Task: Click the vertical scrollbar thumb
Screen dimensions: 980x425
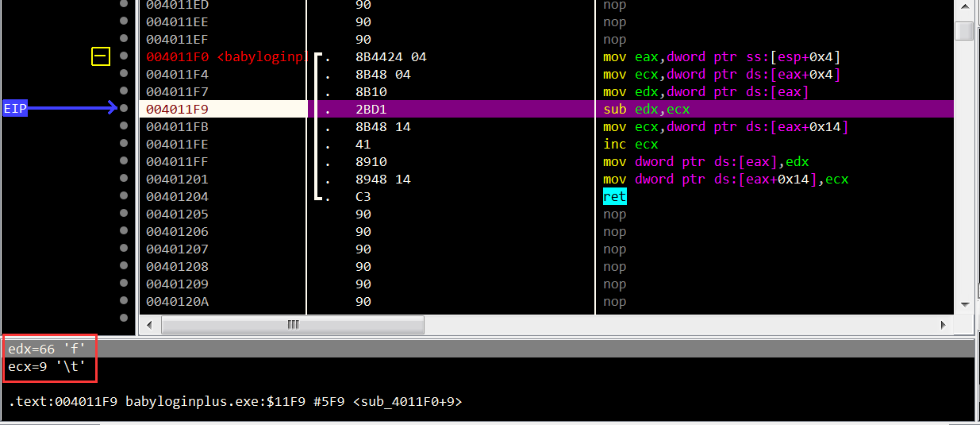Action: (965, 30)
